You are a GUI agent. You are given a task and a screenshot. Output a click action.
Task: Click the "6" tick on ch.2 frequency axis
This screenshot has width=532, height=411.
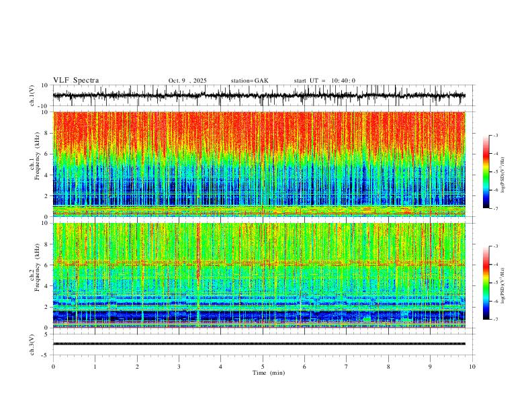coord(46,265)
